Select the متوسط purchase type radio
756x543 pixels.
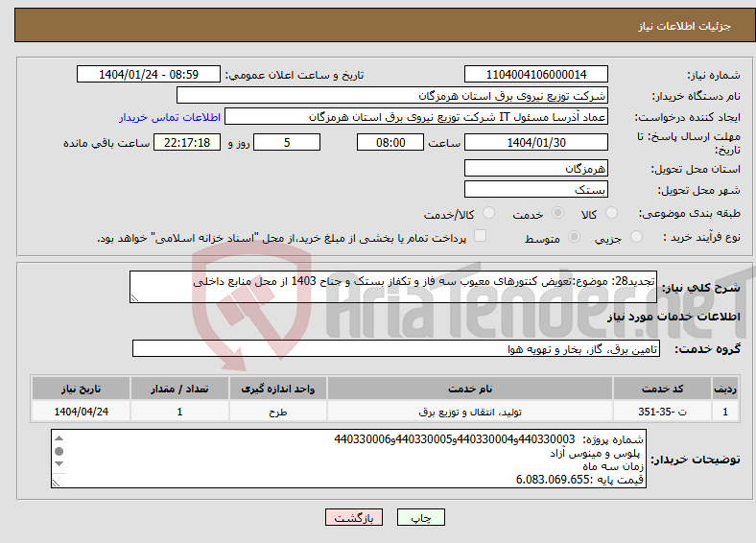tap(575, 237)
